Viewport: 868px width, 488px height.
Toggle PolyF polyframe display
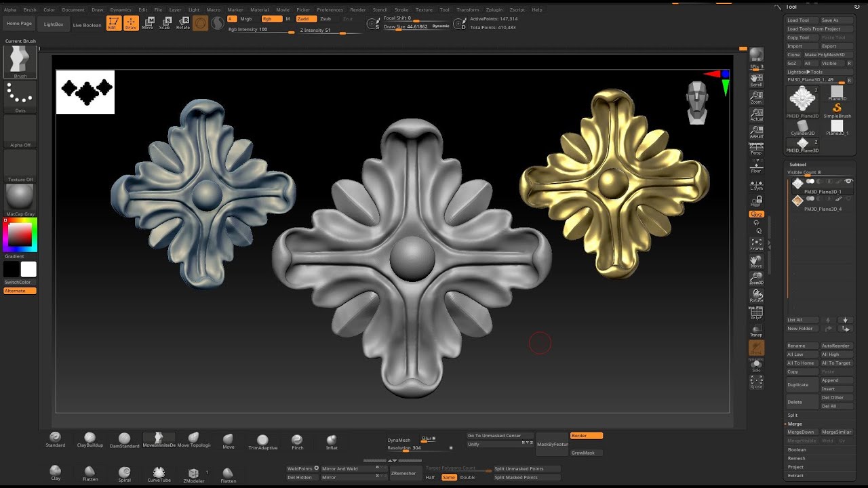(x=756, y=313)
